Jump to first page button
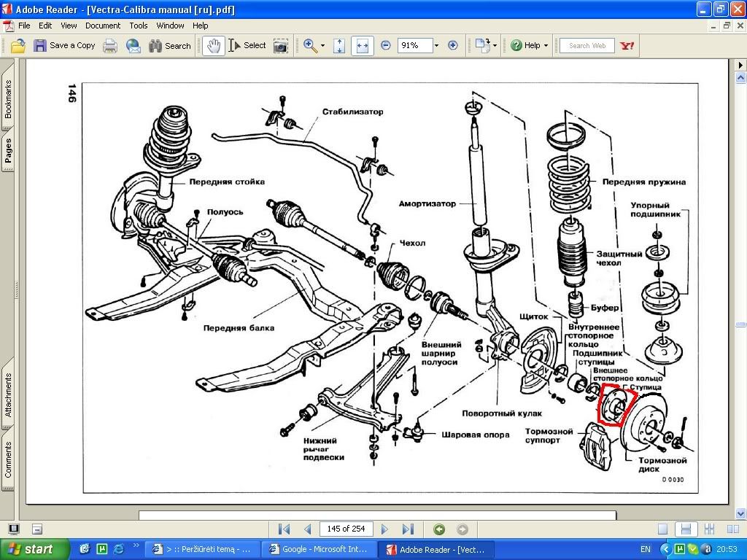The height and width of the screenshot is (560, 747). (285, 529)
